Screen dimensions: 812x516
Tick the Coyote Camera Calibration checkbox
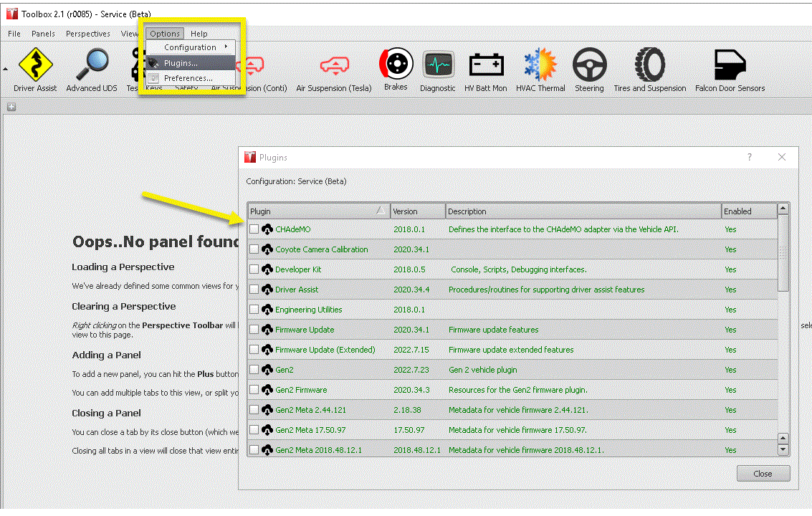coord(254,249)
